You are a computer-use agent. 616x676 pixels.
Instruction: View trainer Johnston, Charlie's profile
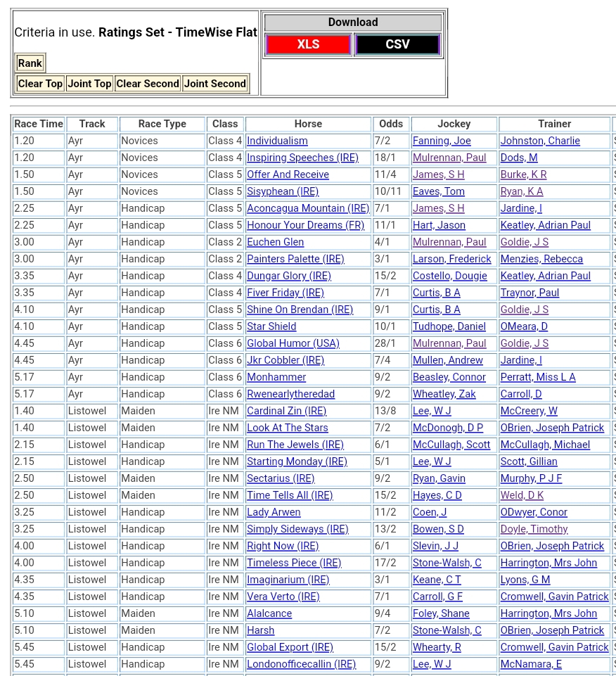(540, 141)
